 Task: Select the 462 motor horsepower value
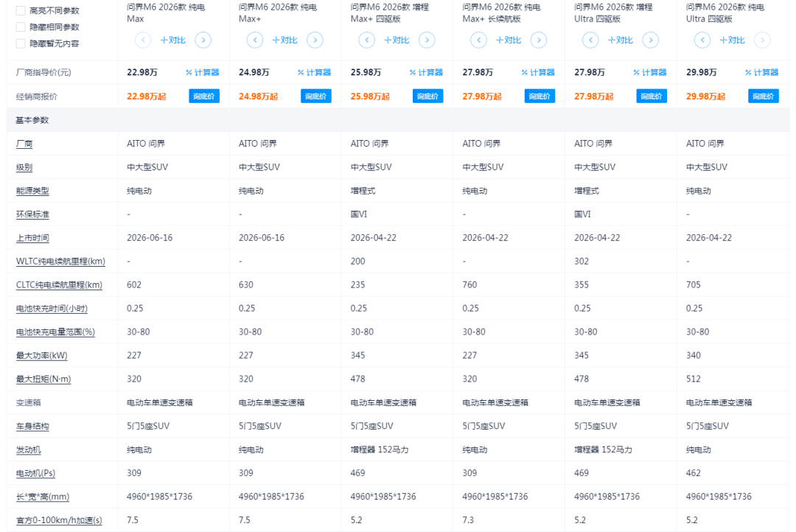point(694,473)
